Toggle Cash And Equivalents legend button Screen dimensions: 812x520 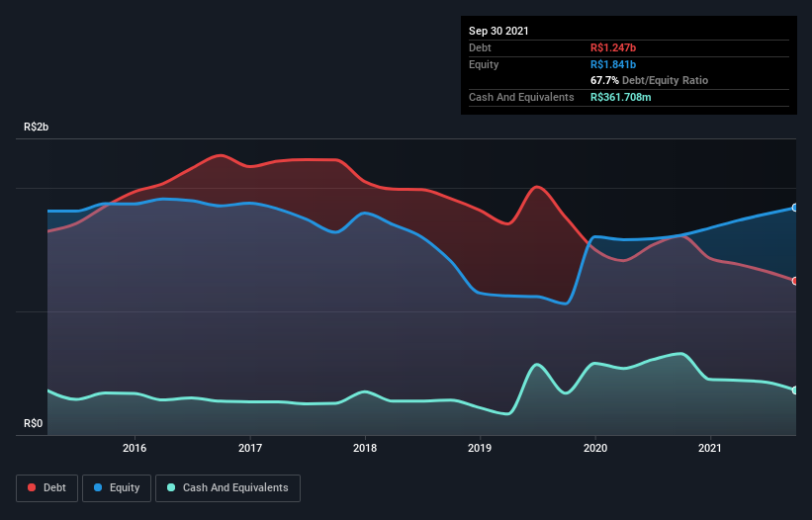tap(227, 488)
